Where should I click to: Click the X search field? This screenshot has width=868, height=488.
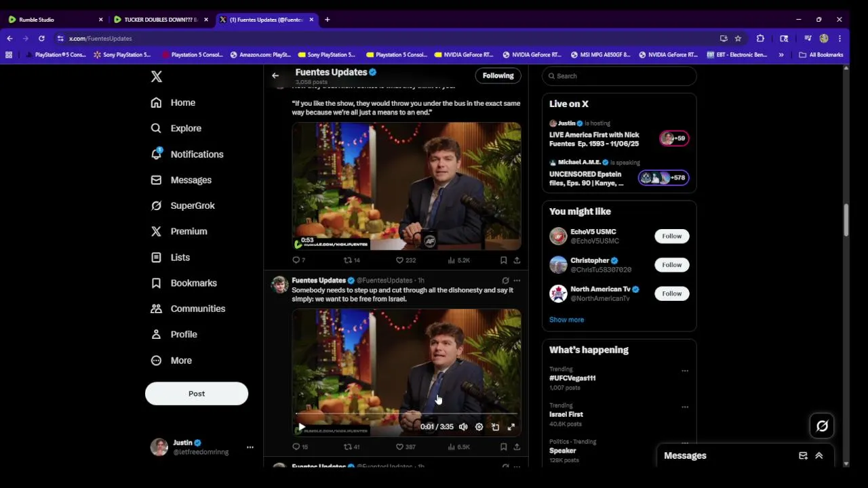(x=619, y=76)
